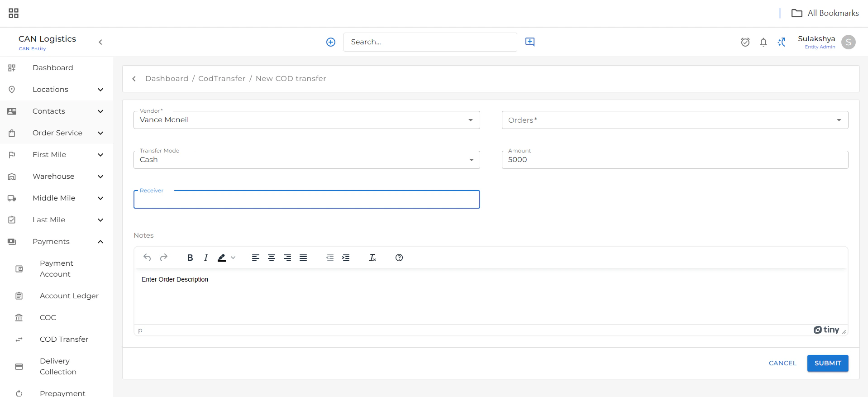
Task: Click the Amount input field
Action: pos(675,160)
